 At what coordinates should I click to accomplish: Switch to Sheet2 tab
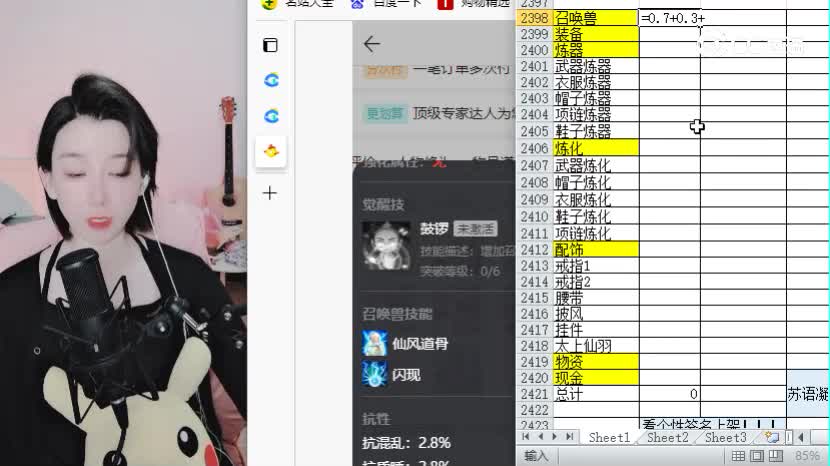tap(667, 437)
